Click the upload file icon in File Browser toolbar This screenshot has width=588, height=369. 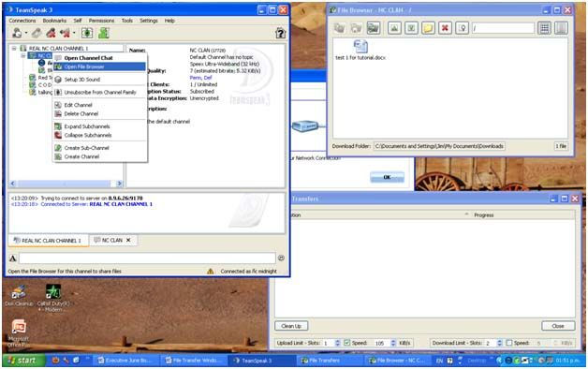(x=394, y=28)
